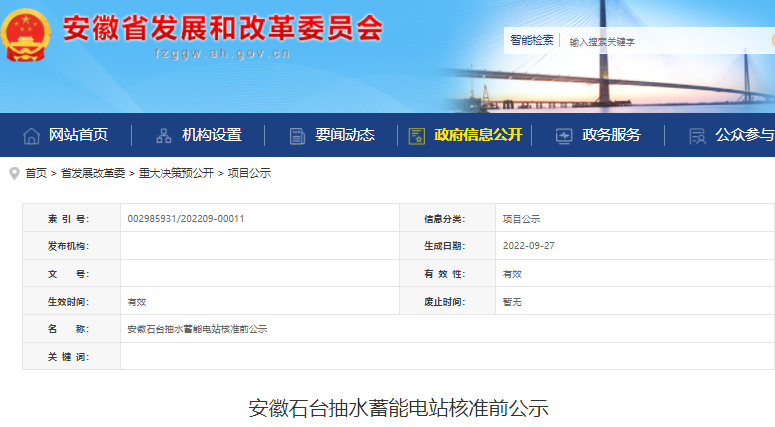Click the 智能检索 label
This screenshot has width=775, height=427.
click(532, 41)
